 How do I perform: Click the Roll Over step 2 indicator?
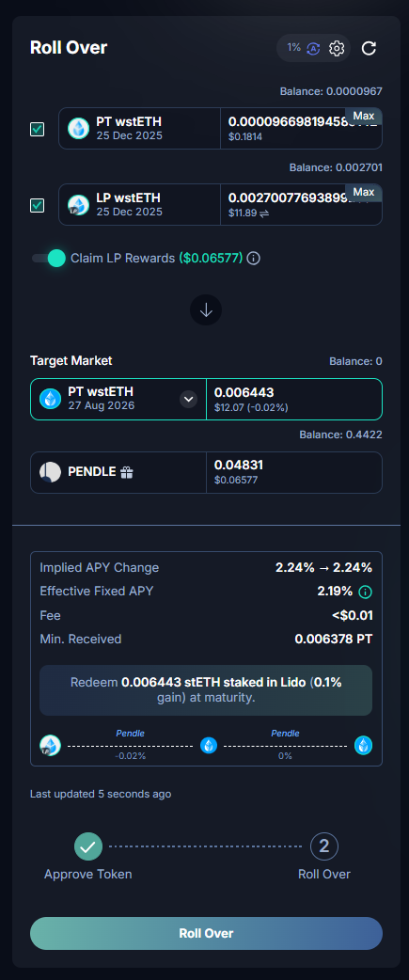pos(324,846)
